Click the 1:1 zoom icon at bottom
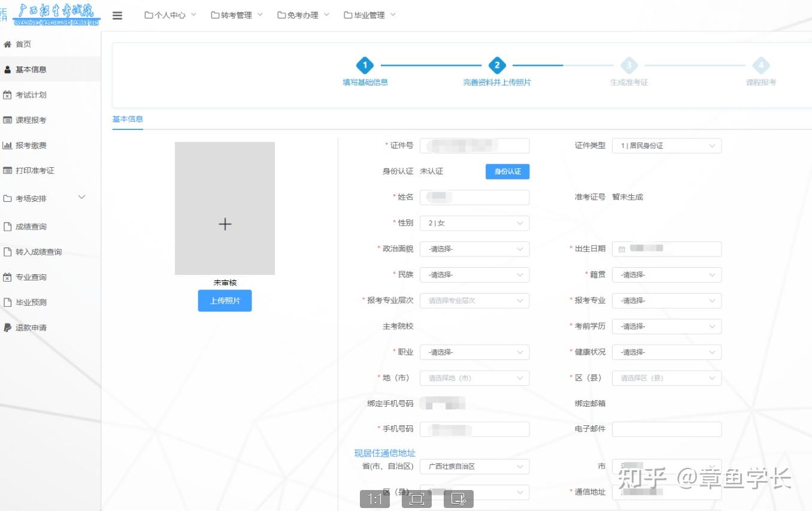This screenshot has height=511, width=812. pyautogui.click(x=375, y=498)
